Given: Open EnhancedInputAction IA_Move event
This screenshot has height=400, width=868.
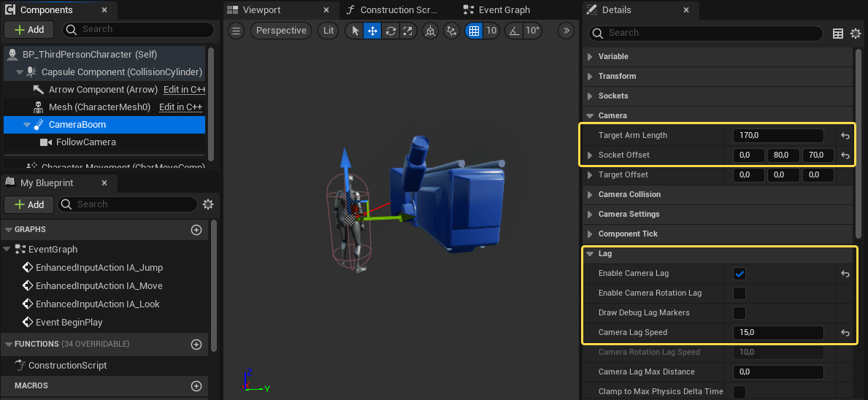Looking at the screenshot, I should click(x=99, y=286).
